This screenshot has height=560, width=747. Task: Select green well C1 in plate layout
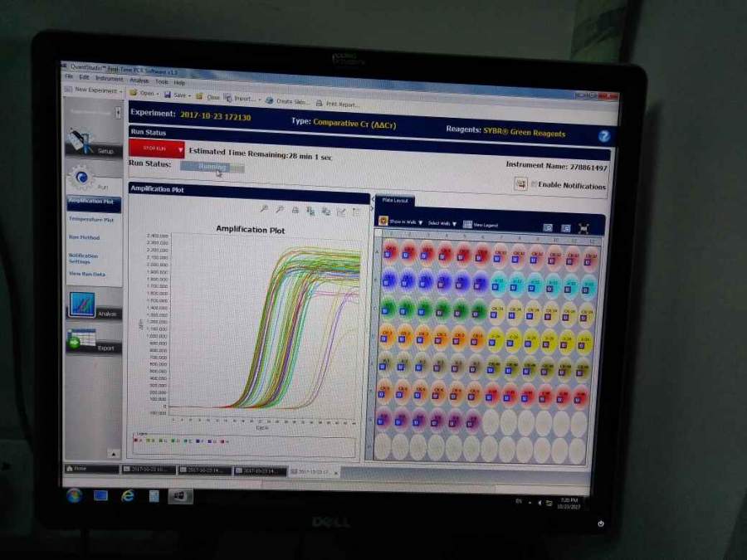[x=388, y=308]
